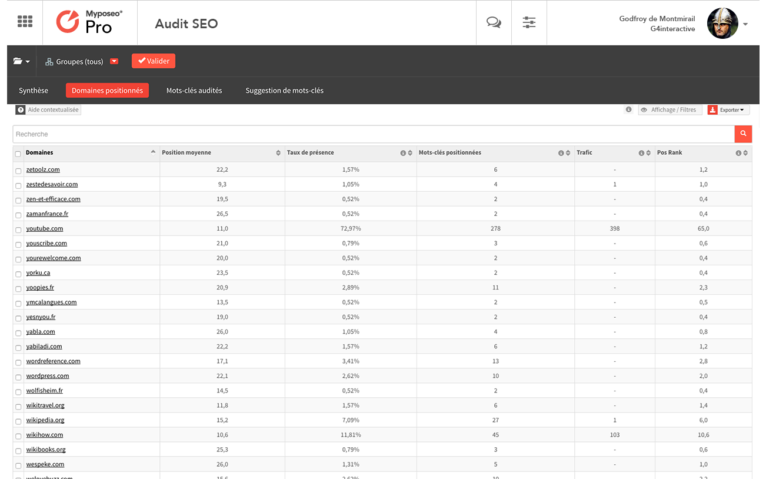Screen dimensions: 766x479
Task: Sort by Mots-clés positionnées column
Action: (568, 153)
